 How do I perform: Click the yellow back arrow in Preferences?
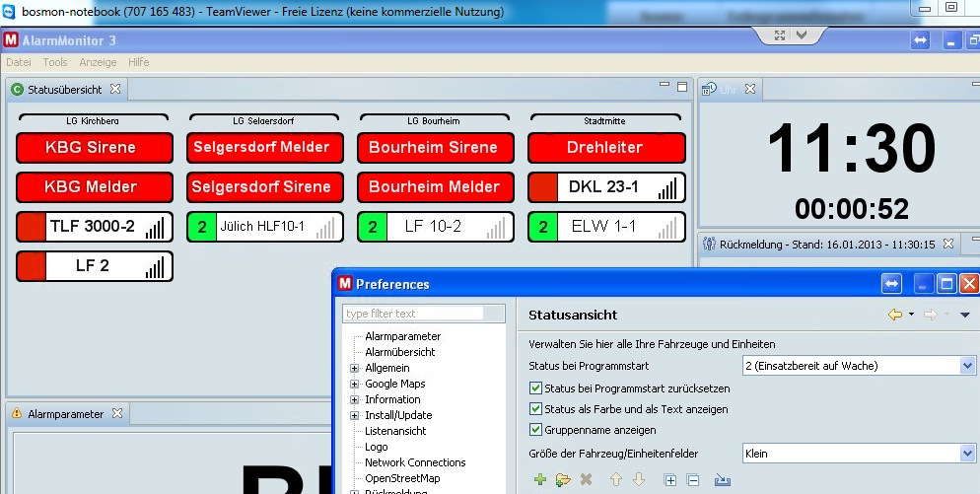[x=895, y=315]
